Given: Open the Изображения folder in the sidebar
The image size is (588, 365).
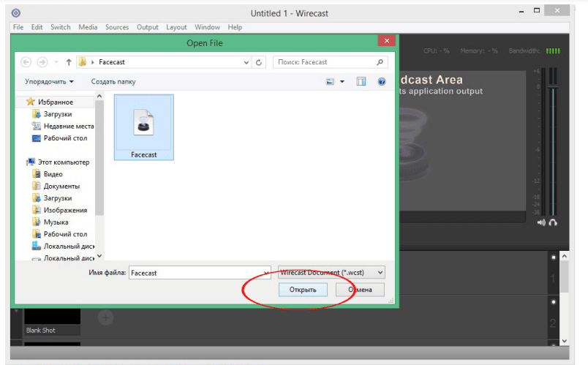Looking at the screenshot, I should 60,210.
